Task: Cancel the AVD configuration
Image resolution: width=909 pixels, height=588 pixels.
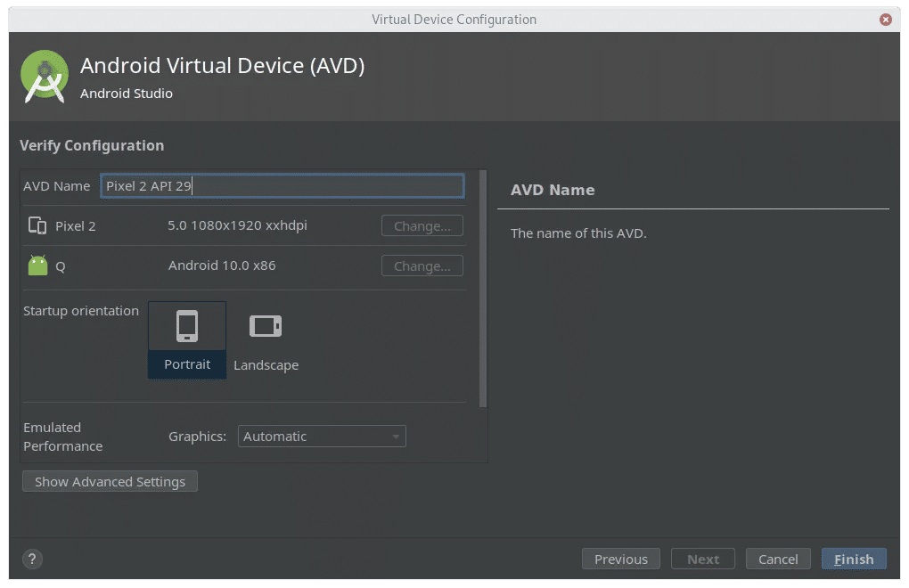Action: pos(778,559)
